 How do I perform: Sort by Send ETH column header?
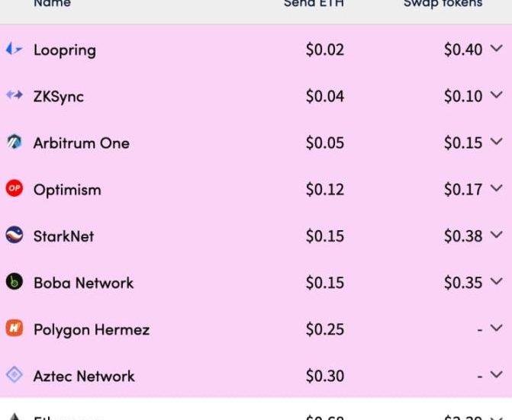[x=314, y=4]
